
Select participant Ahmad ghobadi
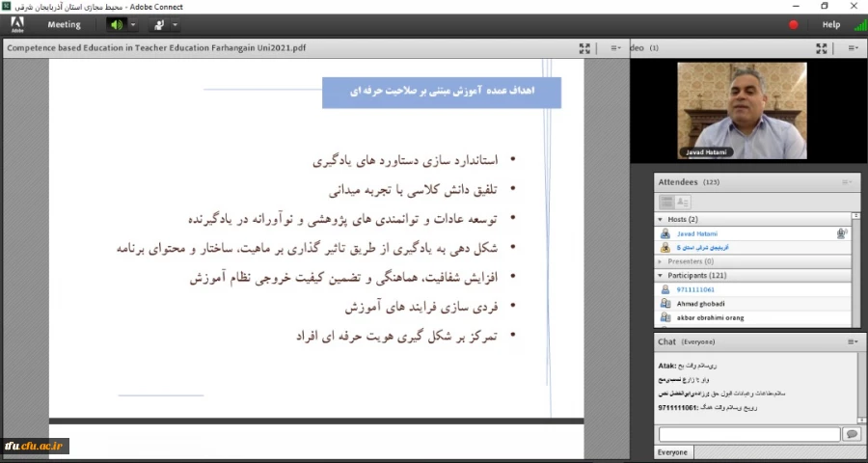click(x=753, y=304)
